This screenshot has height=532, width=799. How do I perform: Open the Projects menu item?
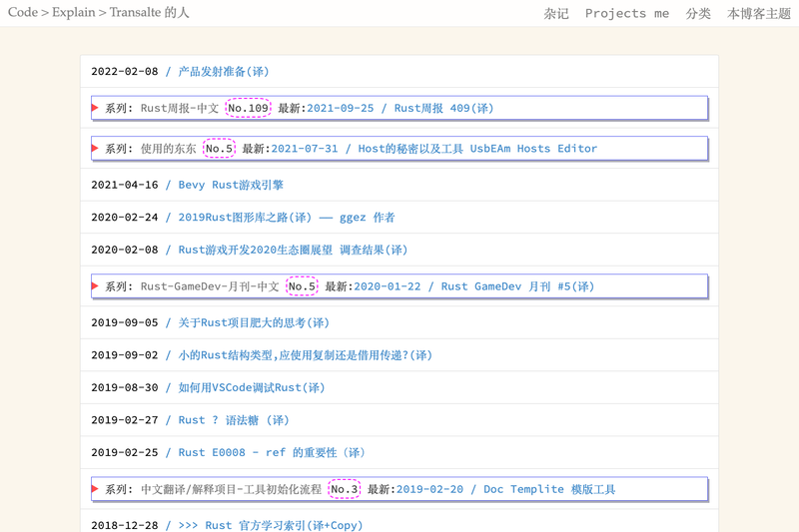coord(615,13)
